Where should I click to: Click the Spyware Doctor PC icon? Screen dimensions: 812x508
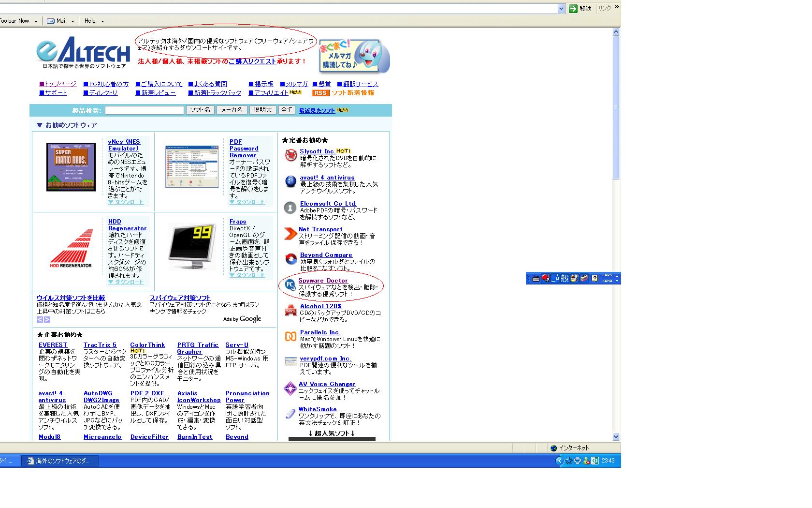tap(290, 284)
